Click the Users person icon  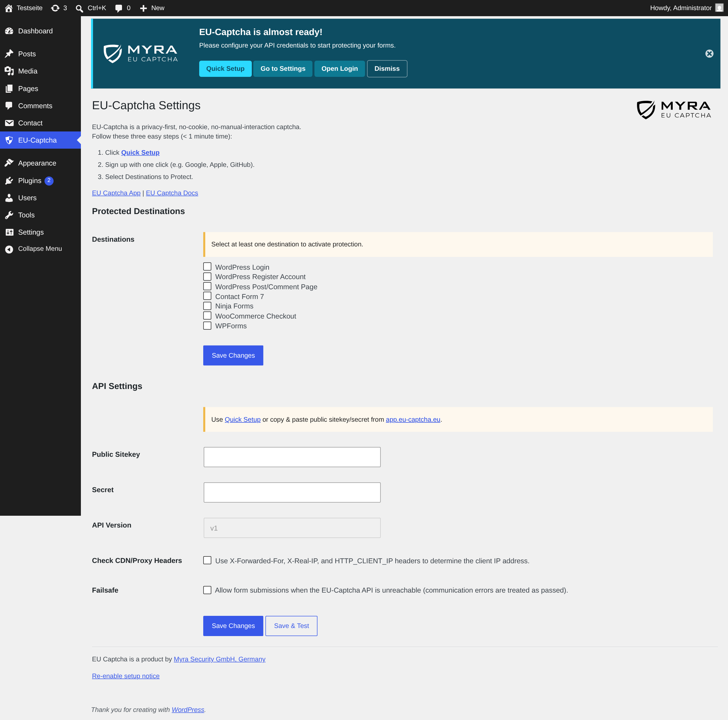(x=9, y=198)
